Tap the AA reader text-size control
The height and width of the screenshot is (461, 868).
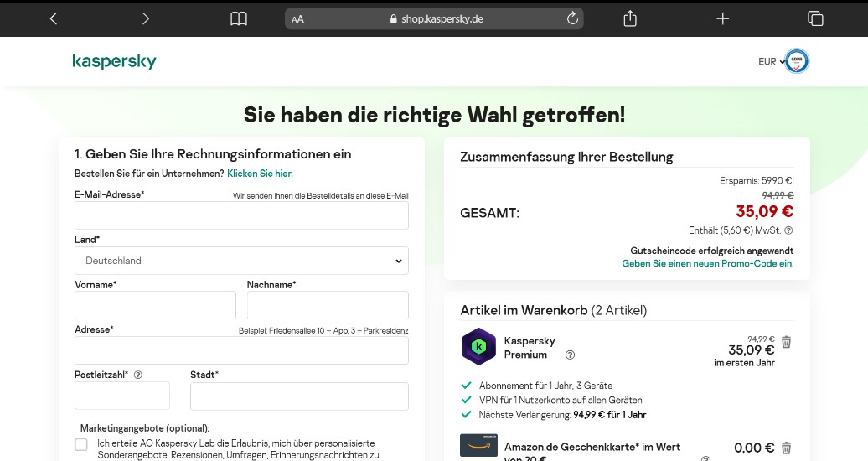297,19
